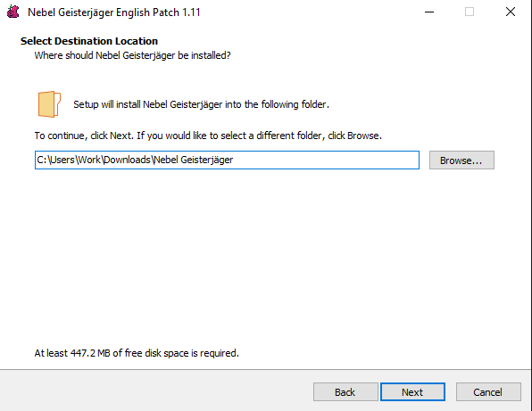Click the 'Setup will install' description text
The height and width of the screenshot is (411, 532).
(201, 104)
